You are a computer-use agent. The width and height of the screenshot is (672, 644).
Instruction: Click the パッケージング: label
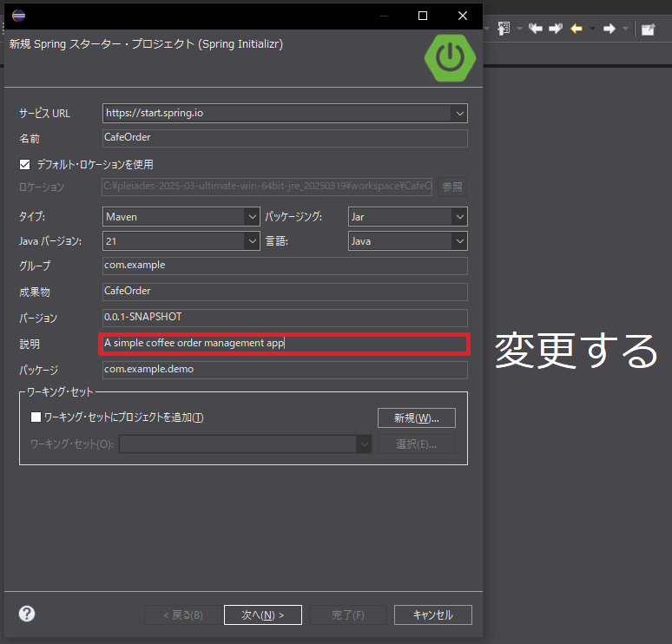point(293,216)
